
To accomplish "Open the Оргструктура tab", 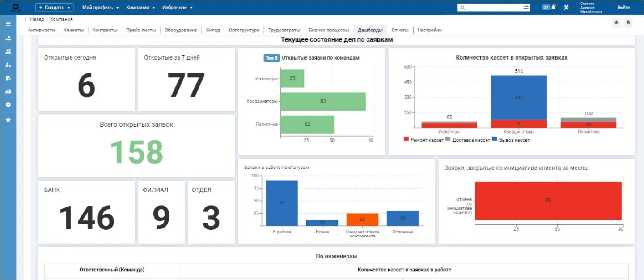I will coord(244,30).
